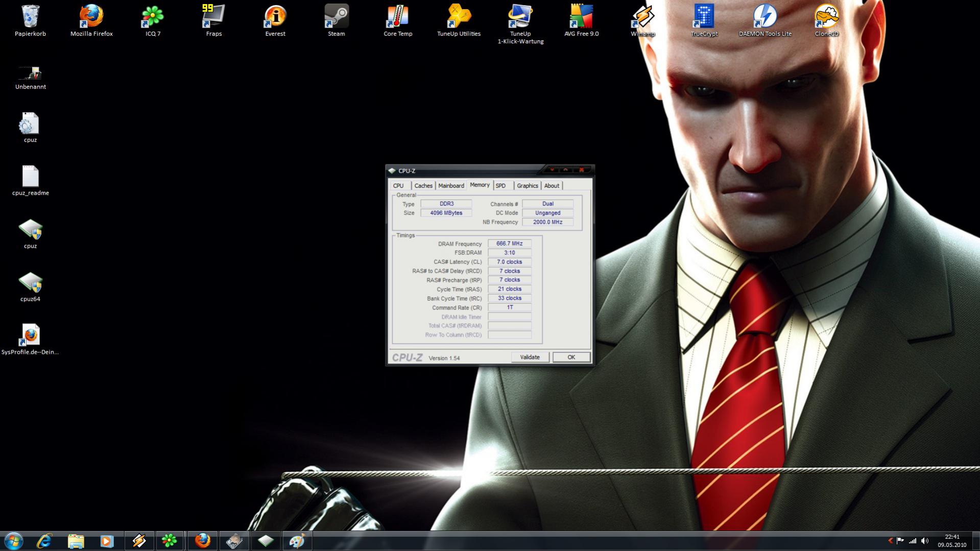Screen dimensions: 980x551
Task: Select the Fraps desktop icon
Action: pyautogui.click(x=214, y=20)
